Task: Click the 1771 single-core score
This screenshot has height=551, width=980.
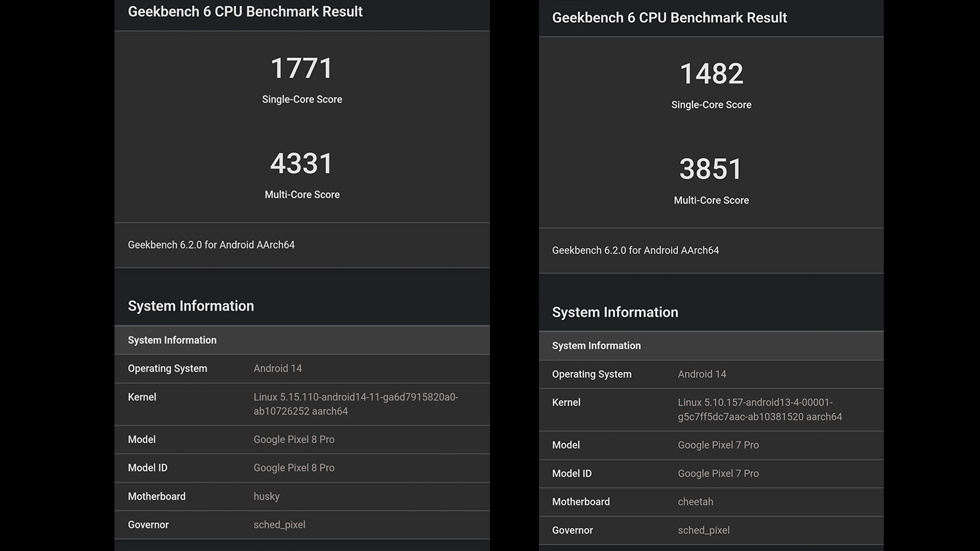Action: (302, 69)
